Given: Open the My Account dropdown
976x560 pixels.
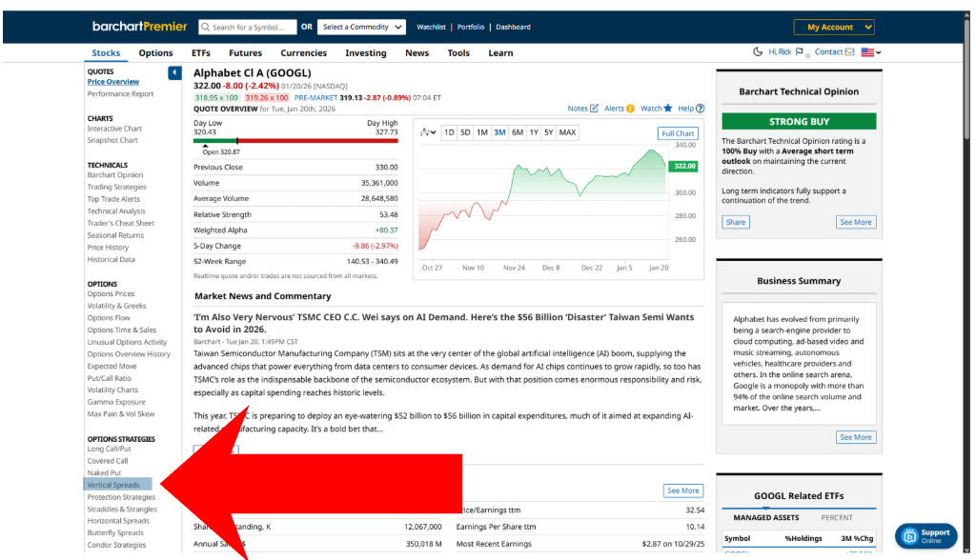Looking at the screenshot, I should (x=834, y=27).
